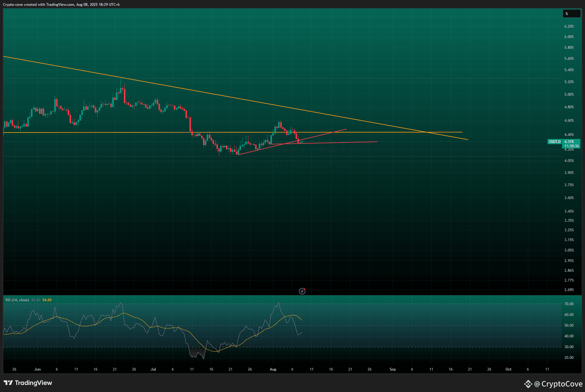Click the Aug label on time axis
The height and width of the screenshot is (392, 585).
(273, 369)
